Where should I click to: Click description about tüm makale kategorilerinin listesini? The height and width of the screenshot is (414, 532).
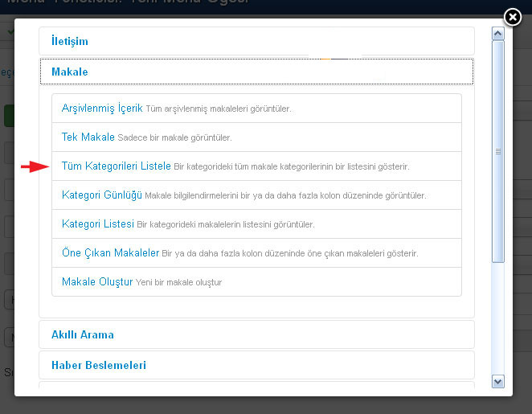[292, 166]
